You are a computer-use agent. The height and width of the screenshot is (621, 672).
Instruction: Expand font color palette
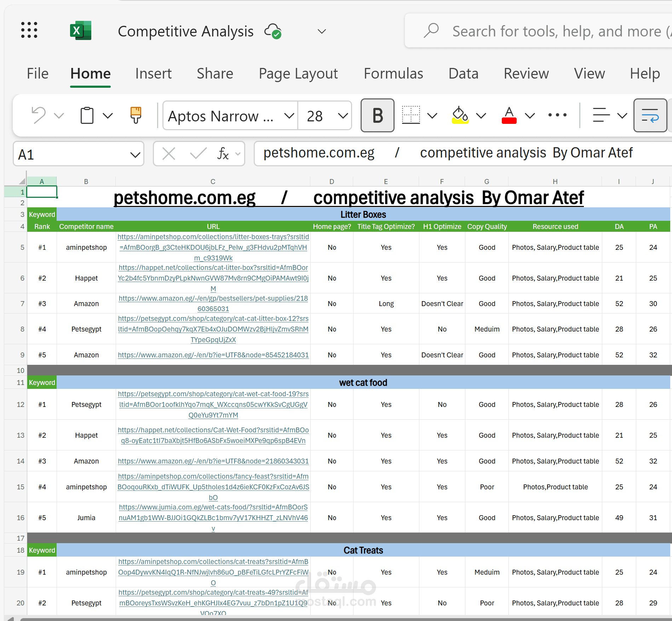click(530, 116)
